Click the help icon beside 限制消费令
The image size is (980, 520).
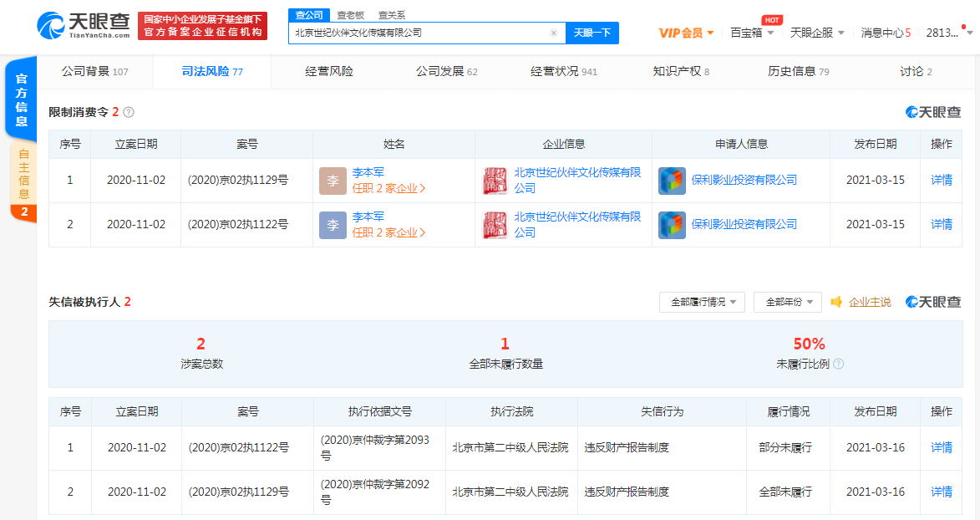(129, 112)
